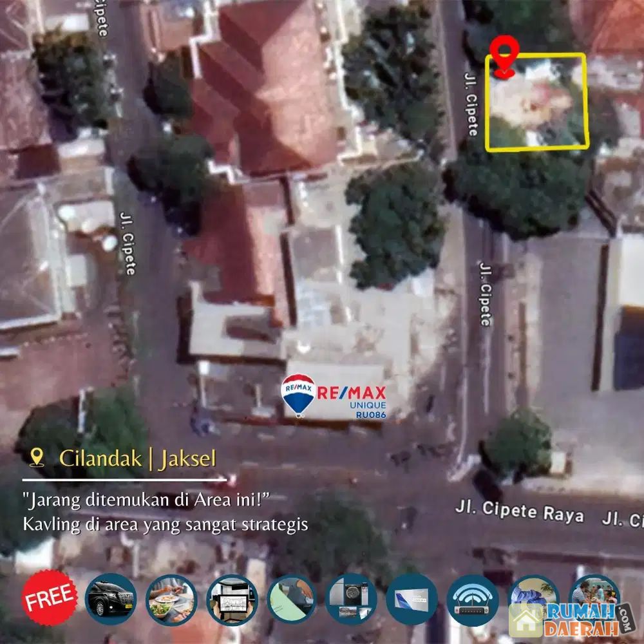This screenshot has height=644, width=644.
Task: Click the yellow pin beside Cilandak
Action: coord(37,457)
